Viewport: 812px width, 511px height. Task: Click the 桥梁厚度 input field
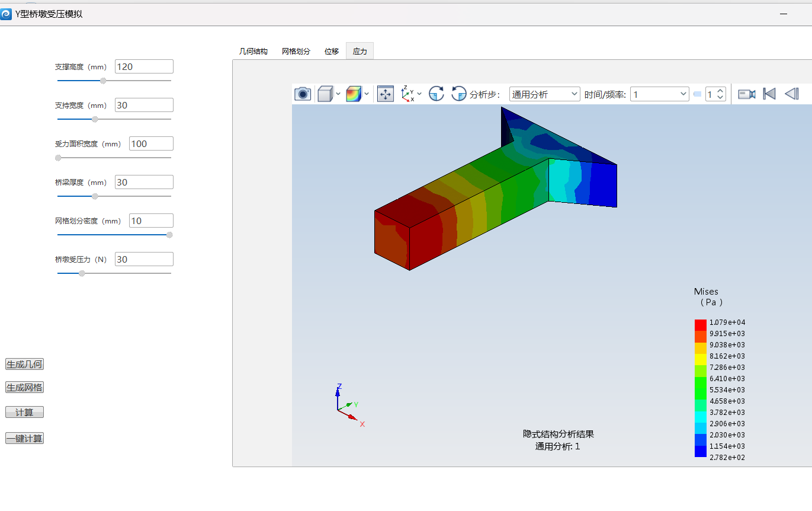click(144, 182)
